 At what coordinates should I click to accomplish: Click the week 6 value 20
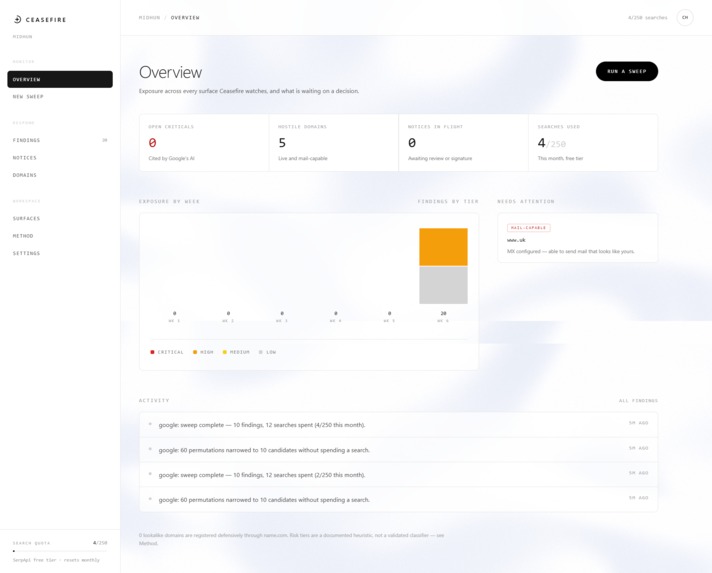coord(443,313)
